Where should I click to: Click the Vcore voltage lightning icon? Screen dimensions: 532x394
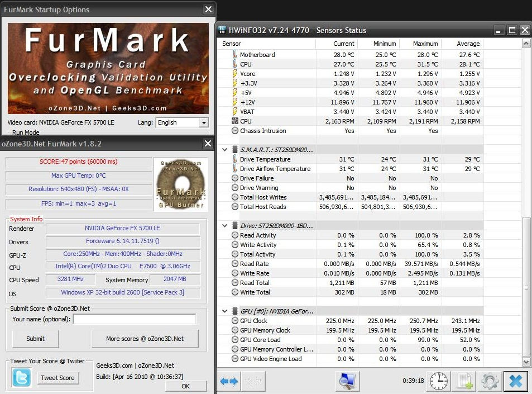pyautogui.click(x=234, y=73)
